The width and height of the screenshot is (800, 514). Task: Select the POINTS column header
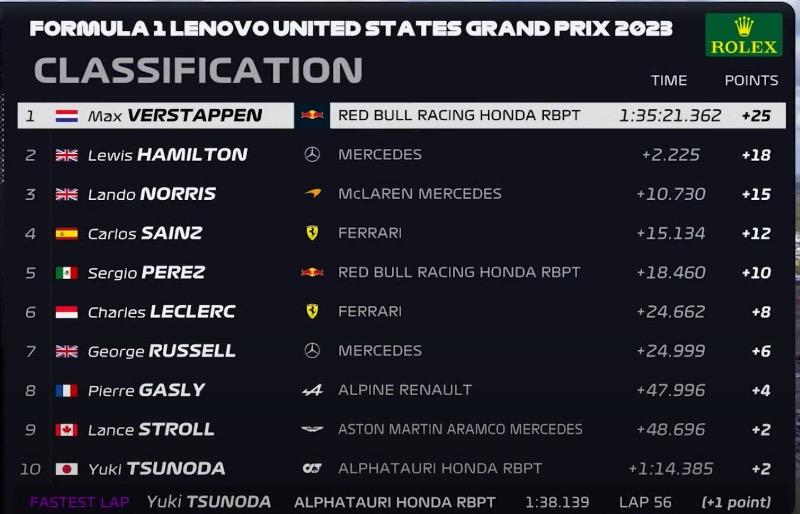coord(752,80)
